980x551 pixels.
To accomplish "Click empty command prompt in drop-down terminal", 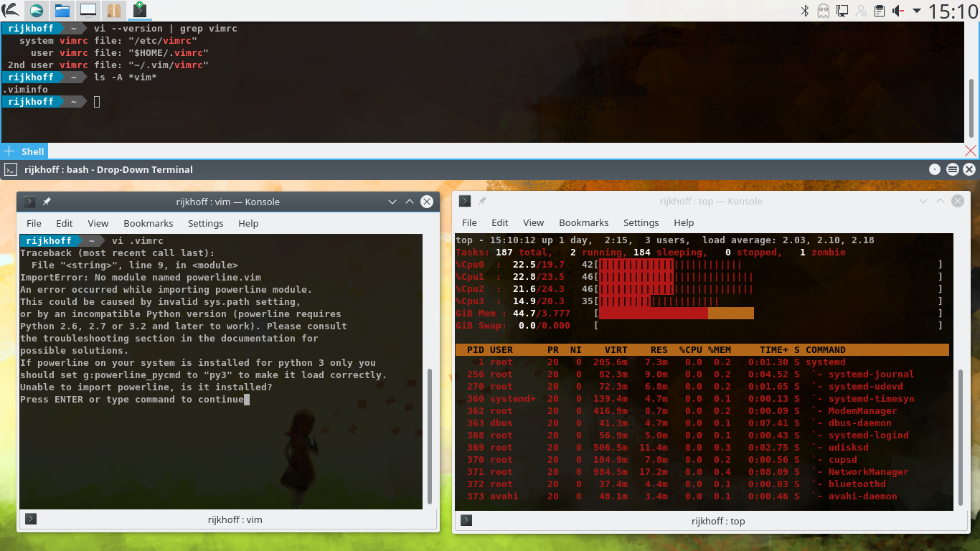I will point(97,102).
